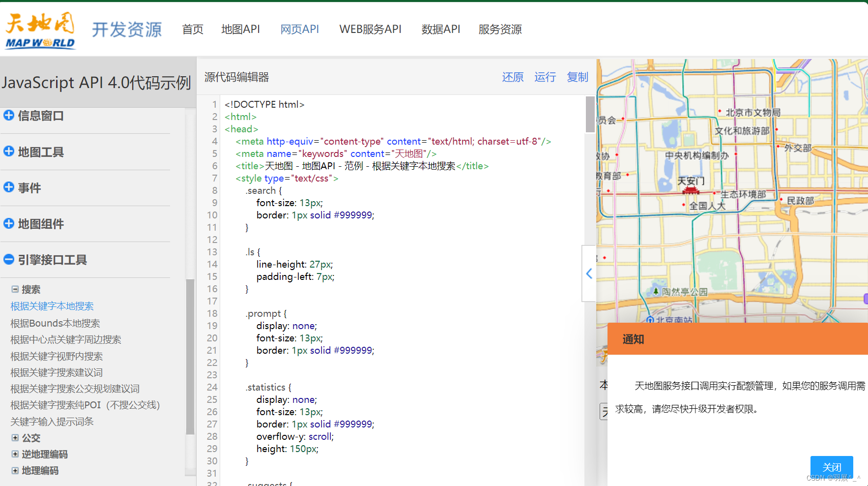This screenshot has width=868, height=486.
Task: Expand the 信息窗口 section plus icon
Action: [9, 116]
